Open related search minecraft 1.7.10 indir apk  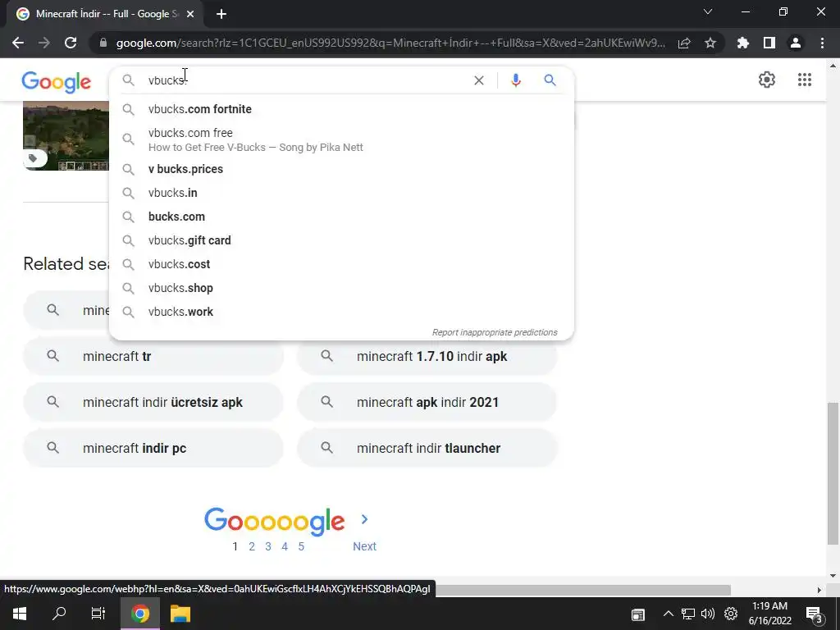[x=427, y=356]
